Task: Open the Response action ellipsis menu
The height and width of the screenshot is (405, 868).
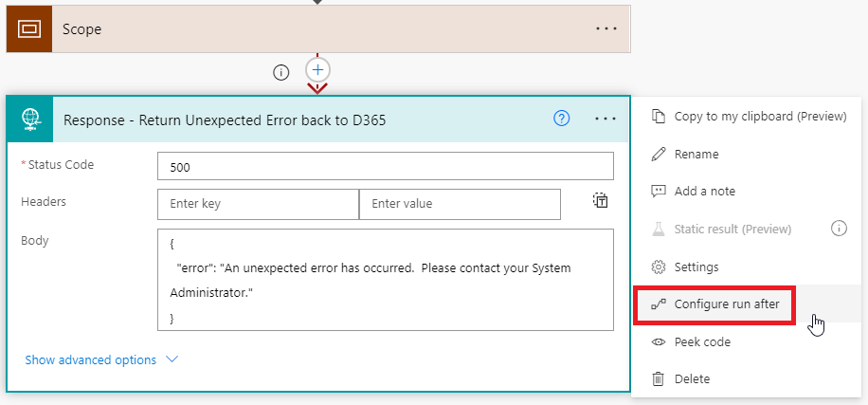Action: coord(606,119)
